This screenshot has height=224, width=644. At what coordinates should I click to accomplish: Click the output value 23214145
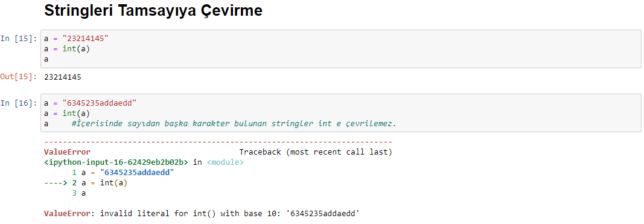(62, 77)
